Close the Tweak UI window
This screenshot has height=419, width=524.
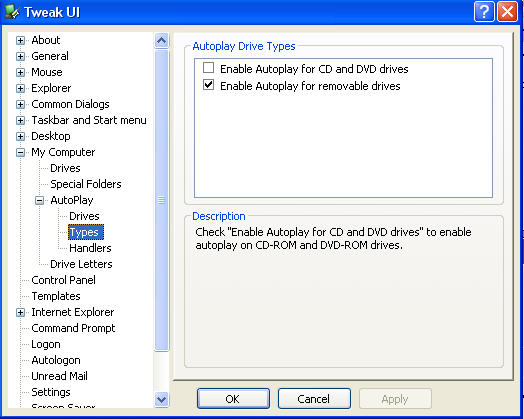click(x=507, y=12)
